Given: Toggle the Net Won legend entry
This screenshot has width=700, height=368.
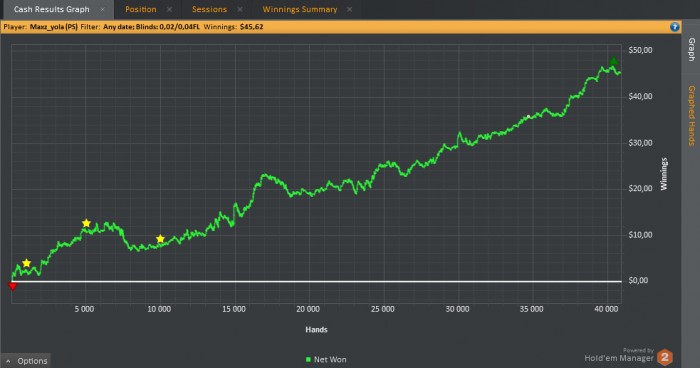Looking at the screenshot, I should click(x=326, y=360).
